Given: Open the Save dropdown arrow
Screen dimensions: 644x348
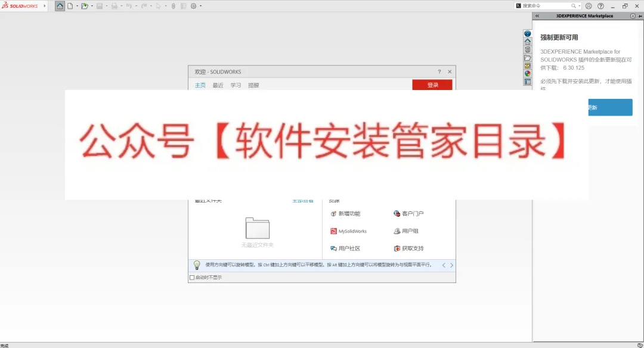Looking at the screenshot, I should tap(106, 6).
